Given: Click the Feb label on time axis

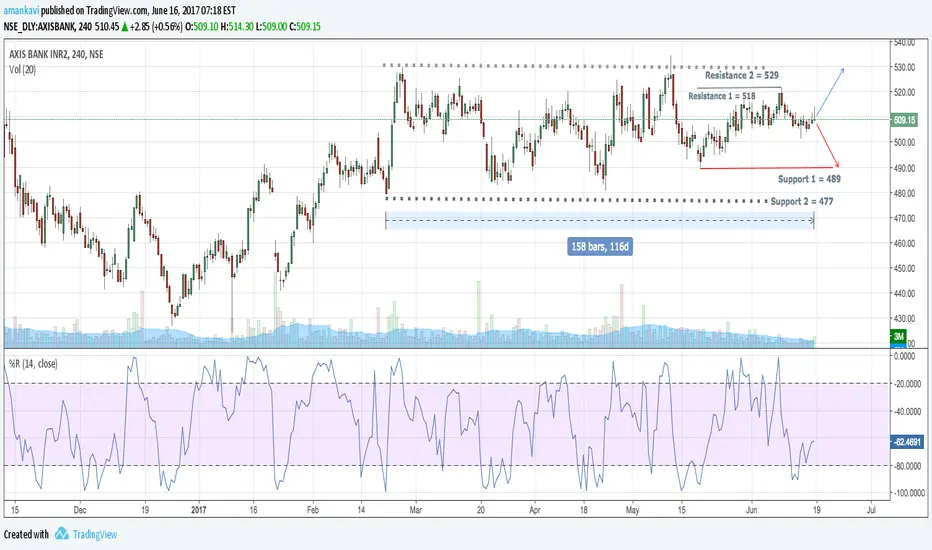Looking at the screenshot, I should tap(313, 510).
